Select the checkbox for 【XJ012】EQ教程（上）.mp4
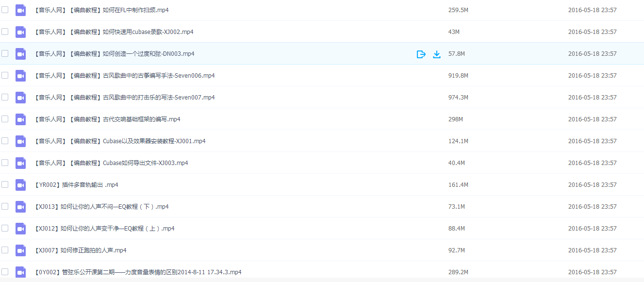 (5, 228)
